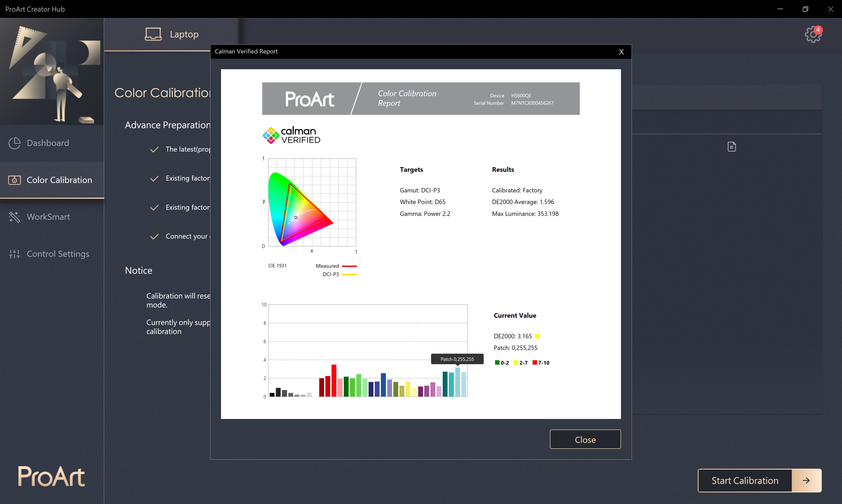Restore down the ProArt Creator Hub window
The width and height of the screenshot is (842, 504).
[805, 9]
